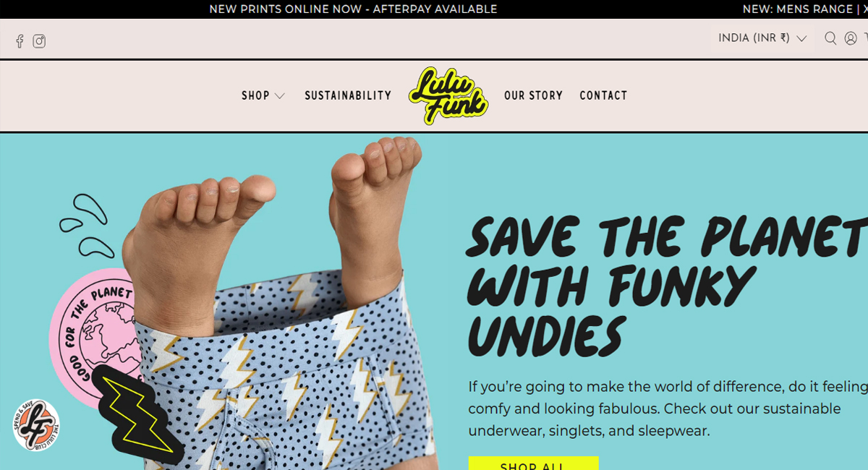Expand the Shop menu chevron
This screenshot has width=868, height=470.
pyautogui.click(x=280, y=96)
